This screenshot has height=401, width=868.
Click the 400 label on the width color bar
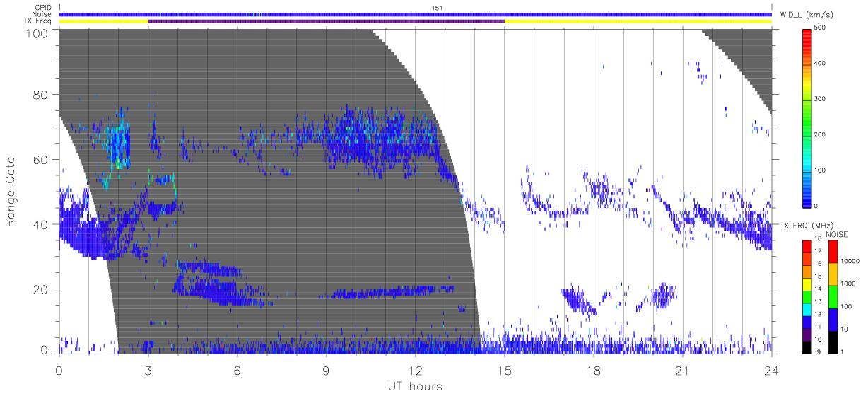821,63
